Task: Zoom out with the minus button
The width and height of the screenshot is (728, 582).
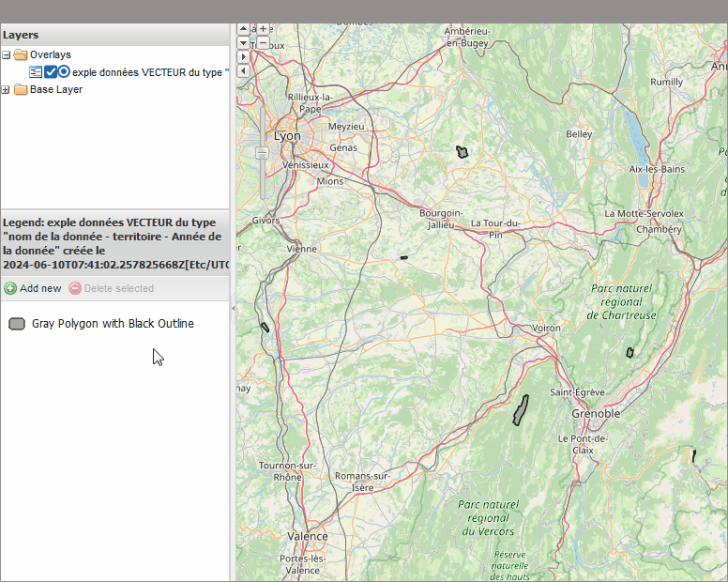Action: (263, 43)
